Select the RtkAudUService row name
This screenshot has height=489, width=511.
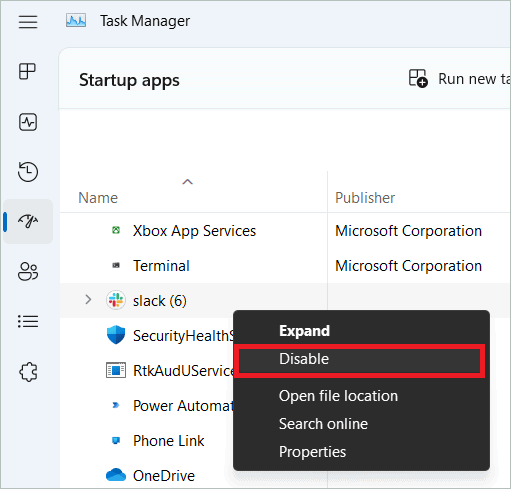[x=183, y=371]
